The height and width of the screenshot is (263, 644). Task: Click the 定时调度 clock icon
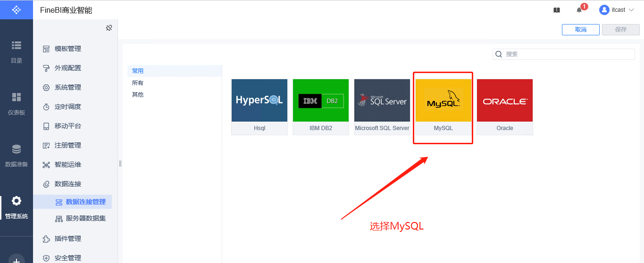click(x=46, y=107)
